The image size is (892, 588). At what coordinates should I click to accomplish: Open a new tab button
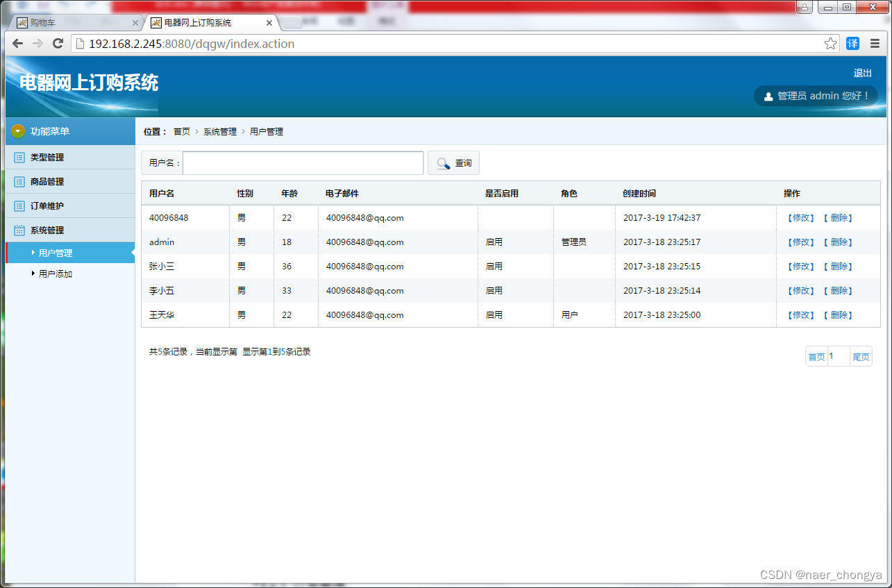(292, 23)
